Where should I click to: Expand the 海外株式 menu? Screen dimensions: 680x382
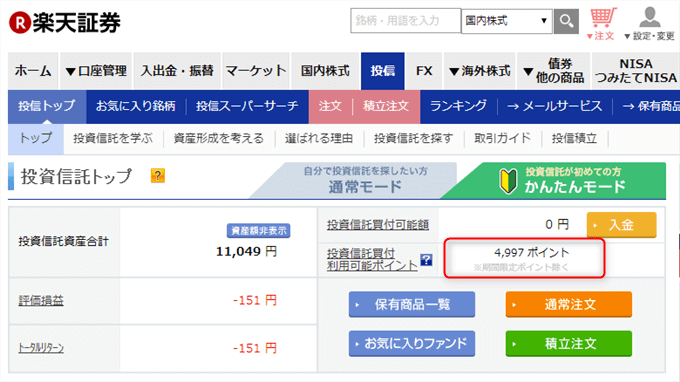[479, 71]
